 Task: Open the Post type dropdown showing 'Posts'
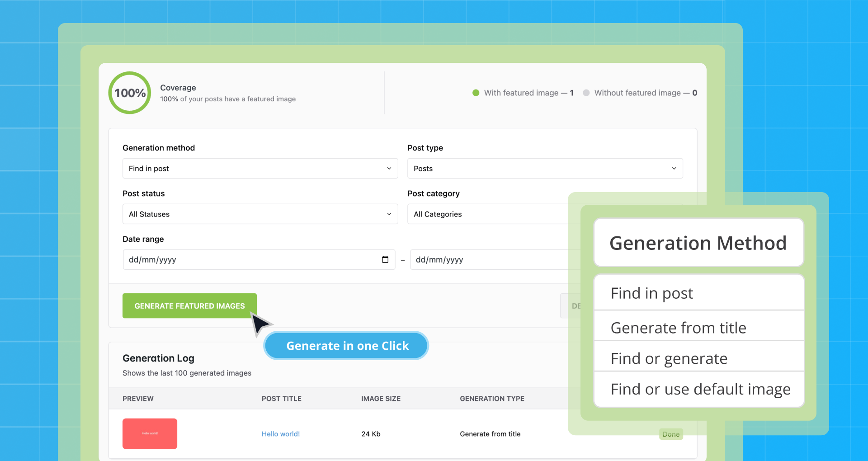pos(545,168)
